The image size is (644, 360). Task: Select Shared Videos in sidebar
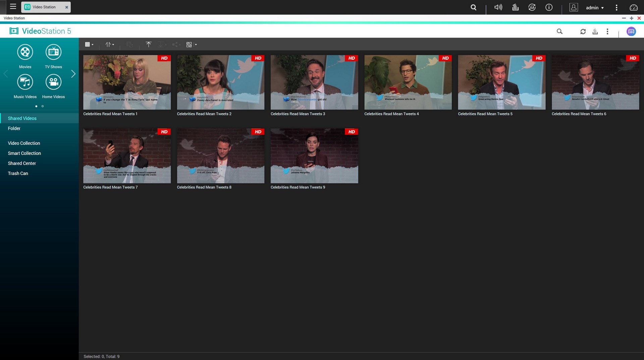pos(39,118)
